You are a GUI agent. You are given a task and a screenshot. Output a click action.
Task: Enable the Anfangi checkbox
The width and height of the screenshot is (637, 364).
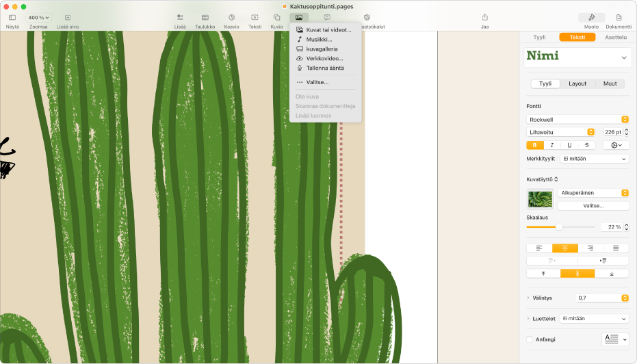530,339
